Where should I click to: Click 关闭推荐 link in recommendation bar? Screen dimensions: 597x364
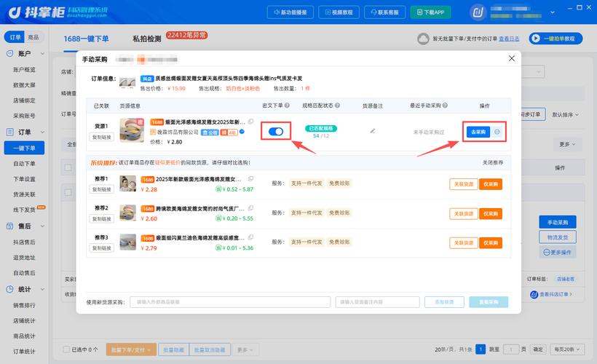(493, 162)
